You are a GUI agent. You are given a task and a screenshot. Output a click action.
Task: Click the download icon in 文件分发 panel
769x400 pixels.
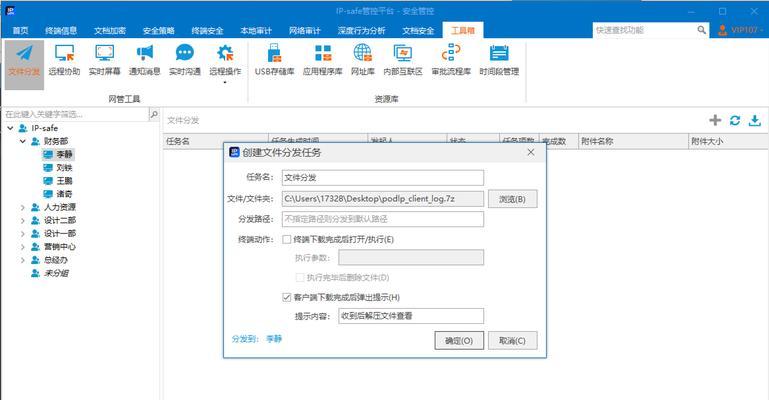point(755,120)
